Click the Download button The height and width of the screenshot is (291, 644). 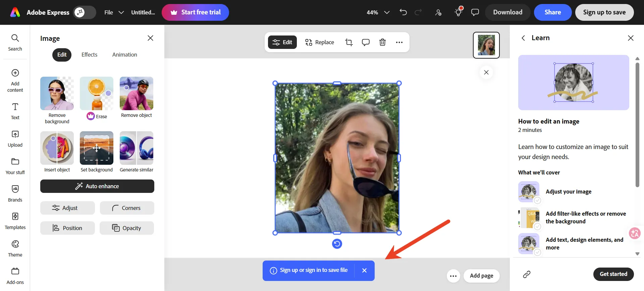click(507, 12)
